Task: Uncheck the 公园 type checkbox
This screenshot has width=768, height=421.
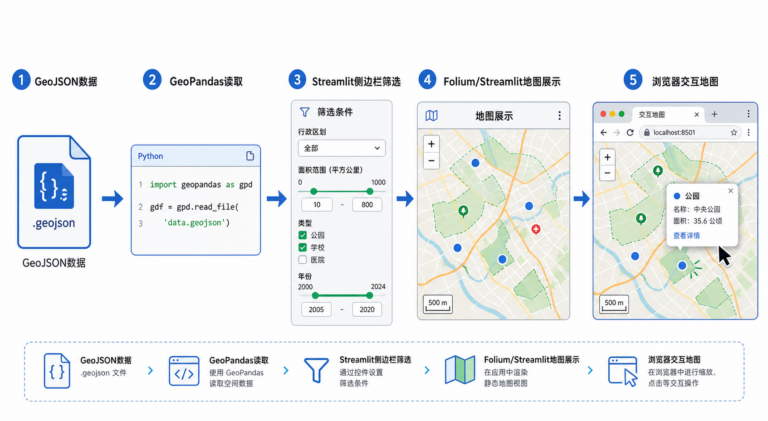Action: (303, 235)
